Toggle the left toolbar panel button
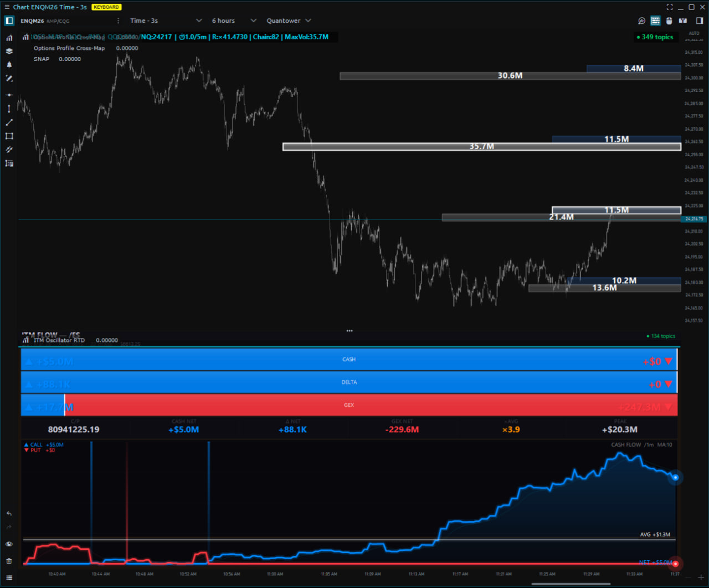 pyautogui.click(x=9, y=21)
